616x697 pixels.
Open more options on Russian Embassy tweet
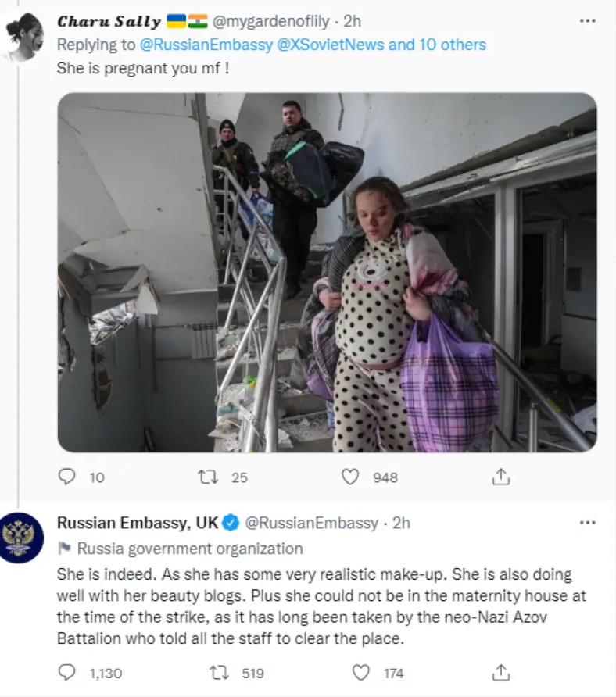pos(588,522)
